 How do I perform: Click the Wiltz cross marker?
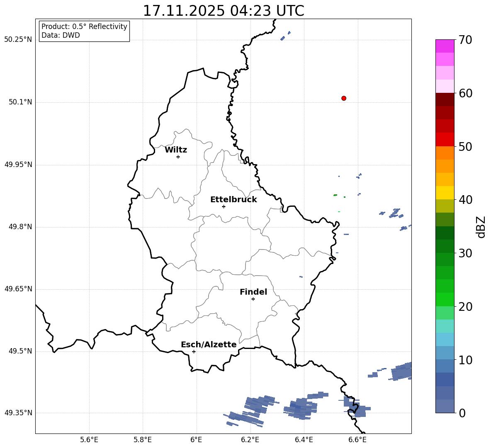pos(178,157)
